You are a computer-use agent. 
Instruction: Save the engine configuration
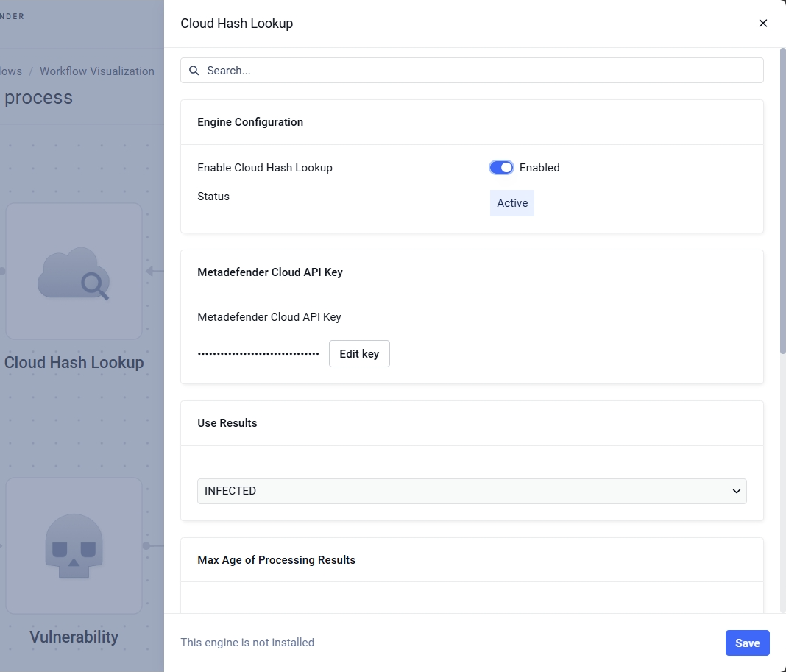tap(747, 643)
